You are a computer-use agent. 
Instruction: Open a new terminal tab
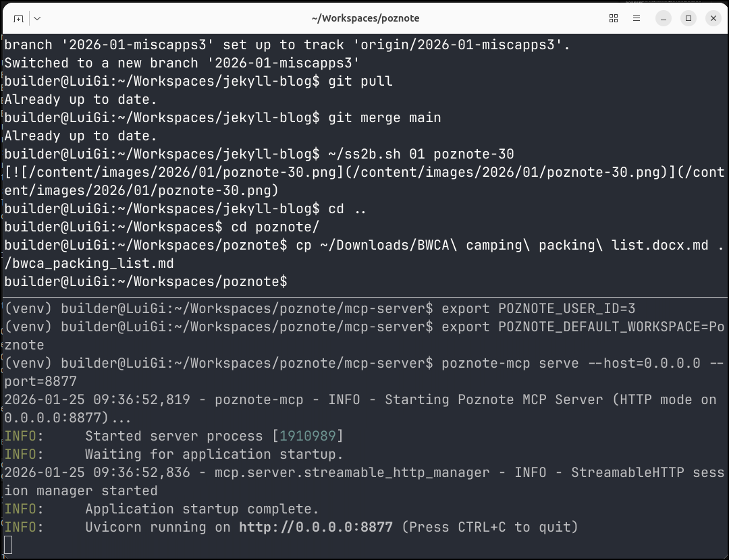tap(19, 18)
